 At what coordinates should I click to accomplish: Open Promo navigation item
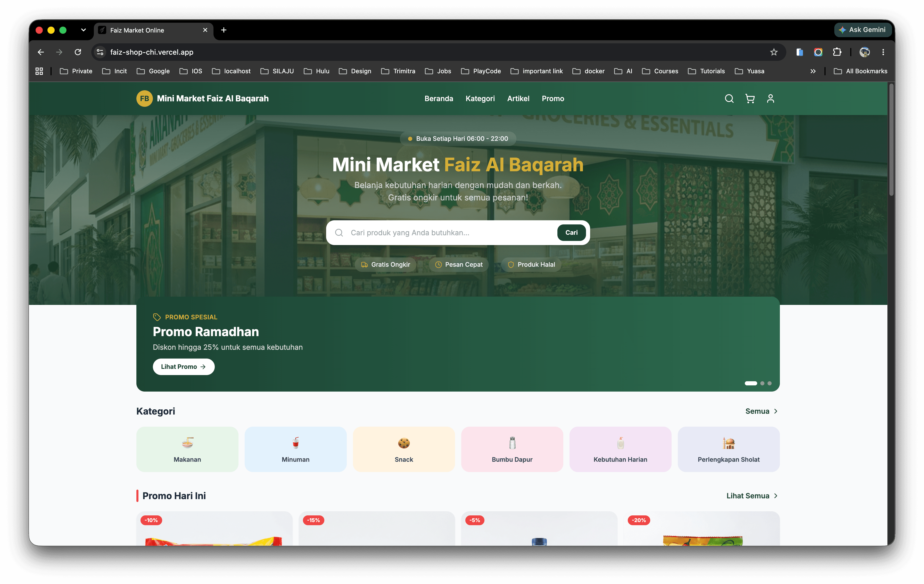coord(553,99)
